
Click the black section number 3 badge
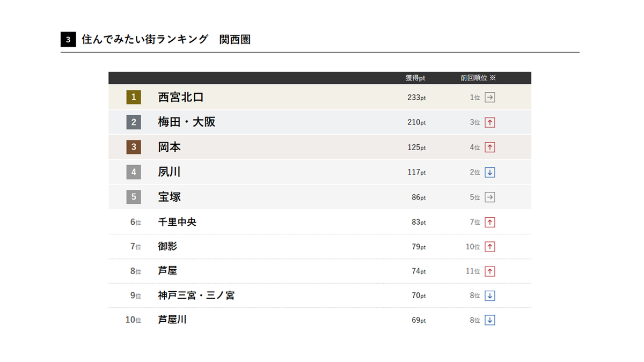pyautogui.click(x=68, y=40)
